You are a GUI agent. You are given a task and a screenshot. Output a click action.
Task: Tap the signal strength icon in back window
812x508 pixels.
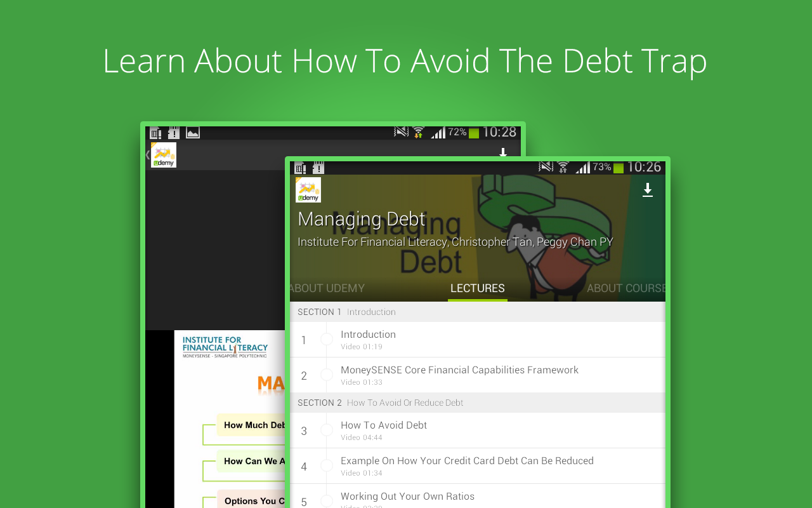point(438,132)
